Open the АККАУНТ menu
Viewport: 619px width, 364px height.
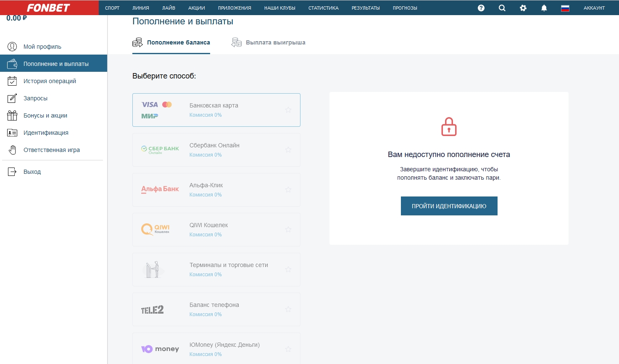pyautogui.click(x=594, y=8)
